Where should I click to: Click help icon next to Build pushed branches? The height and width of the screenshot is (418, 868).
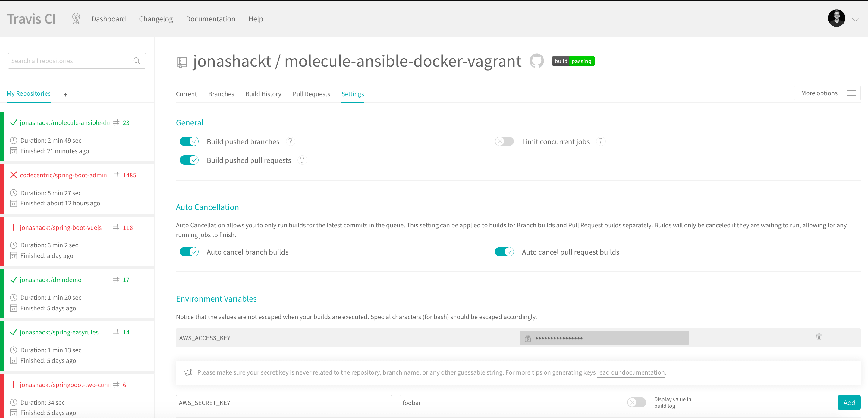point(290,141)
